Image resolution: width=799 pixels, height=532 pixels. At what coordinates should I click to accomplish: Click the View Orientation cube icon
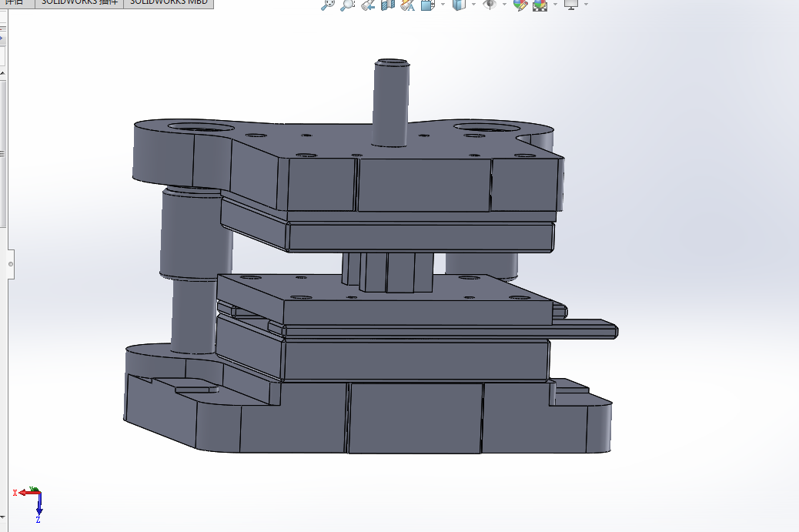coord(428,5)
